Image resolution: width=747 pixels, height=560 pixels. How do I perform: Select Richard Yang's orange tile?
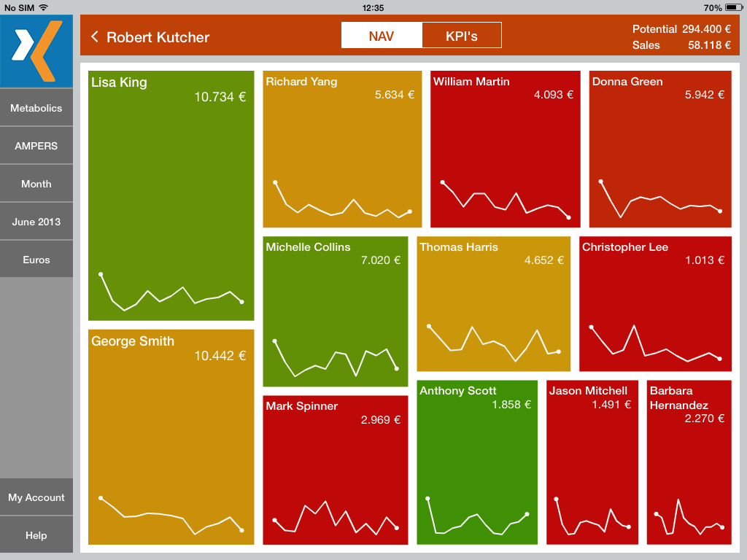tap(342, 149)
